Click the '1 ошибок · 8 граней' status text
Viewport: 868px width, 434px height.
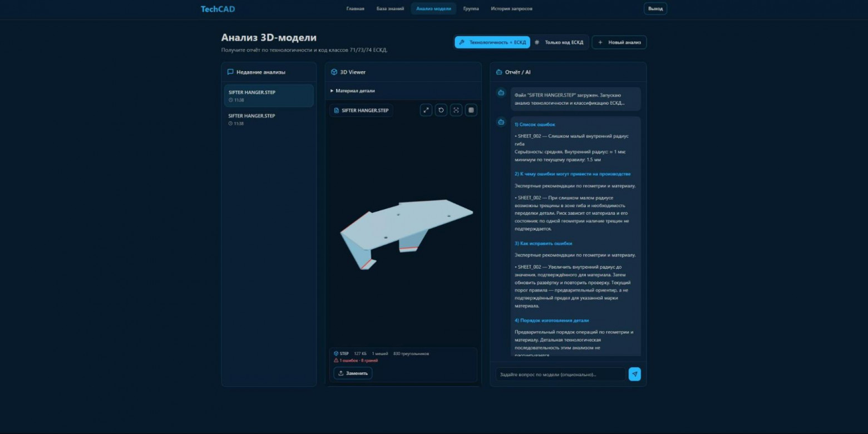click(358, 361)
